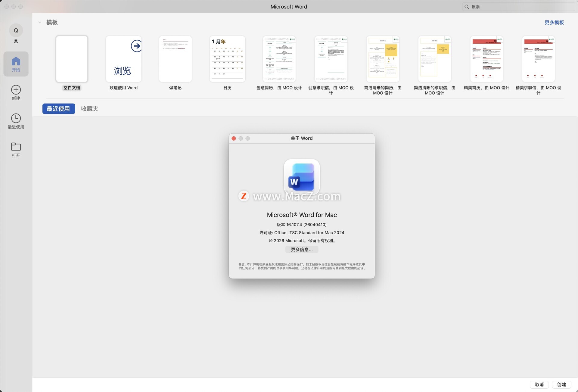Collapse the 模板 templates section chevron
Screen dimensions: 578x392
pyautogui.click(x=40, y=22)
